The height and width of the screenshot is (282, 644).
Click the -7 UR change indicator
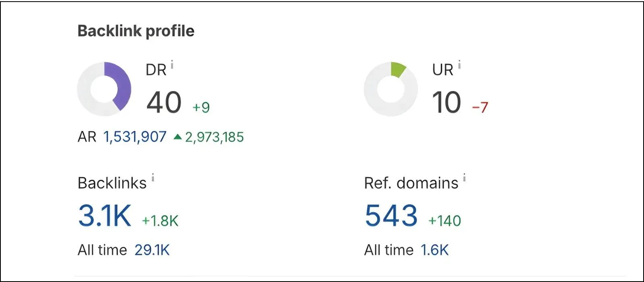point(480,108)
